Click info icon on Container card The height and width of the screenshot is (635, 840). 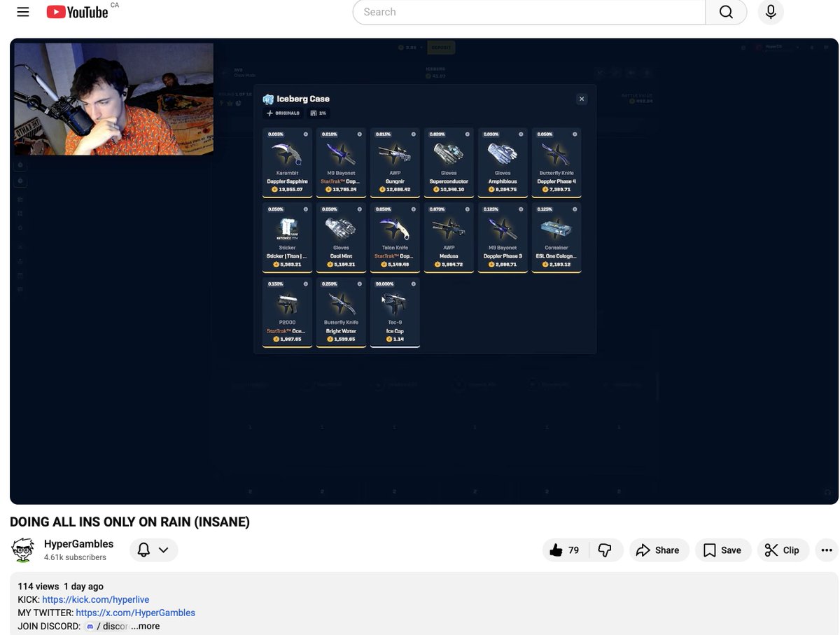[575, 209]
